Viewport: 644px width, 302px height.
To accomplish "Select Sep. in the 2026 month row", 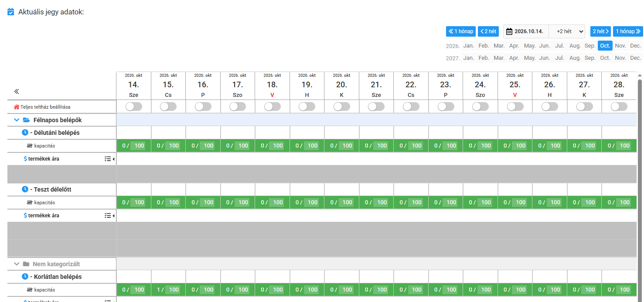I will (590, 46).
